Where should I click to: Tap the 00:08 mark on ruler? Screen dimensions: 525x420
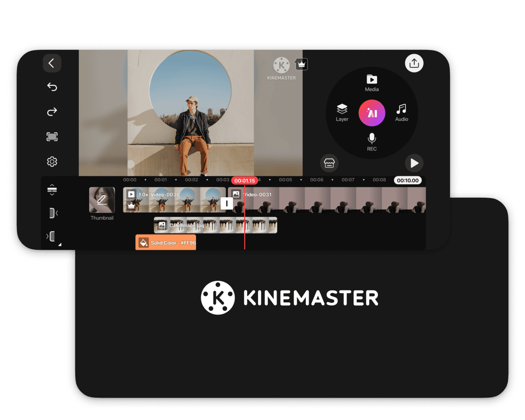tap(379, 180)
